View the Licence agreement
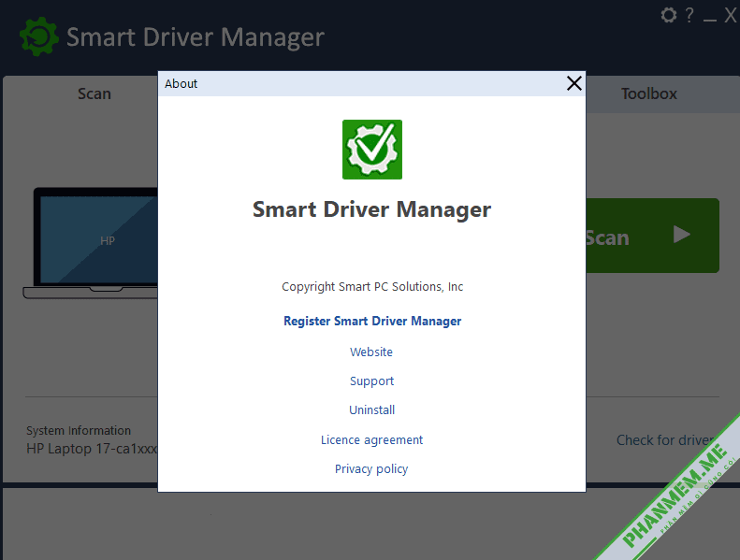This screenshot has width=740, height=560. coord(371,439)
